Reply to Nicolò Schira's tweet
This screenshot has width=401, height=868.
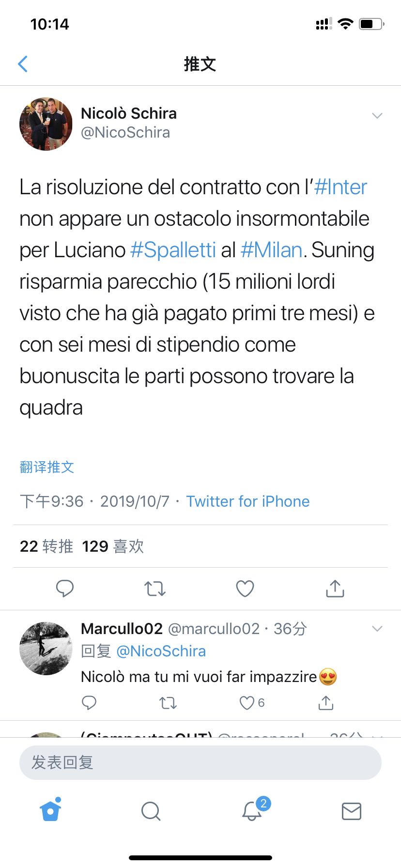[64, 589]
